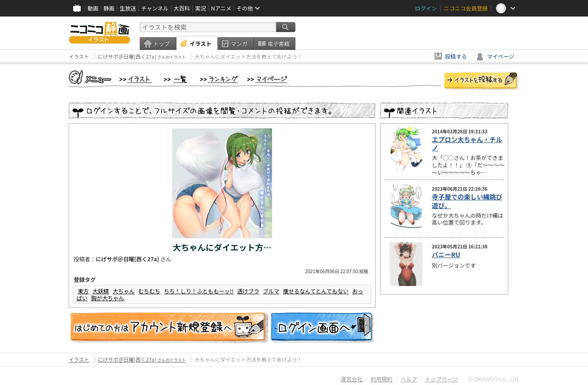Click the user avatar icon
The width and height of the screenshot is (588, 385).
click(x=501, y=8)
